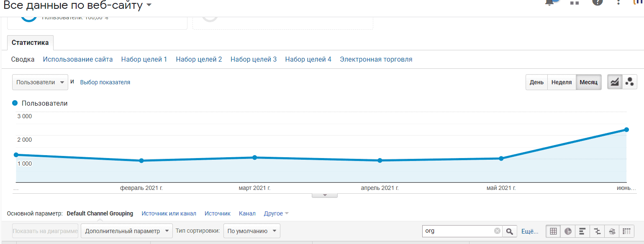Click the июнь data point on chart
Screen dimensions: 644x244
[626, 130]
